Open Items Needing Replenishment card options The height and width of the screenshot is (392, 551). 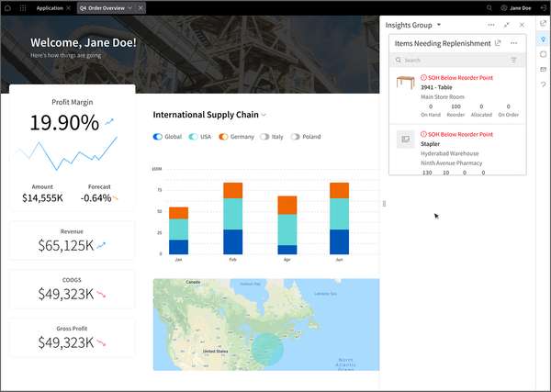(x=513, y=43)
